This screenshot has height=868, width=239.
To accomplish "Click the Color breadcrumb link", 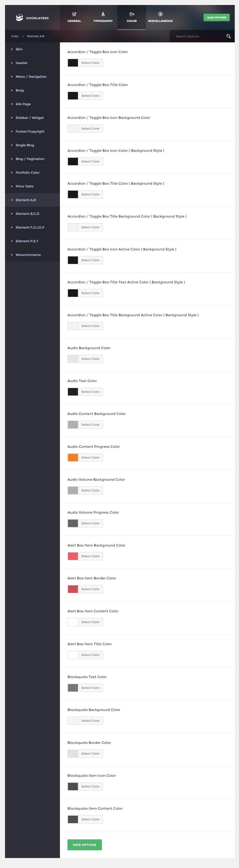I will tap(15, 36).
